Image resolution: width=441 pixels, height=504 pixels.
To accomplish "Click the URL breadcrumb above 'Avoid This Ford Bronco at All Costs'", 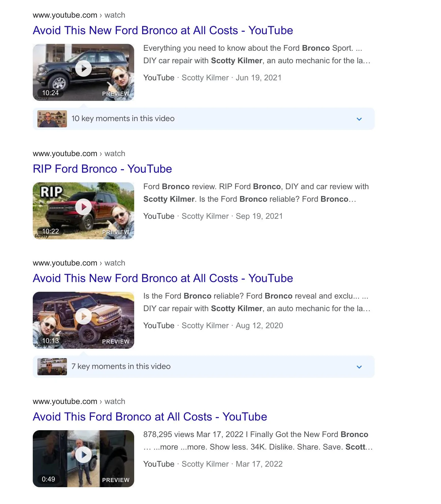I will pos(79,401).
